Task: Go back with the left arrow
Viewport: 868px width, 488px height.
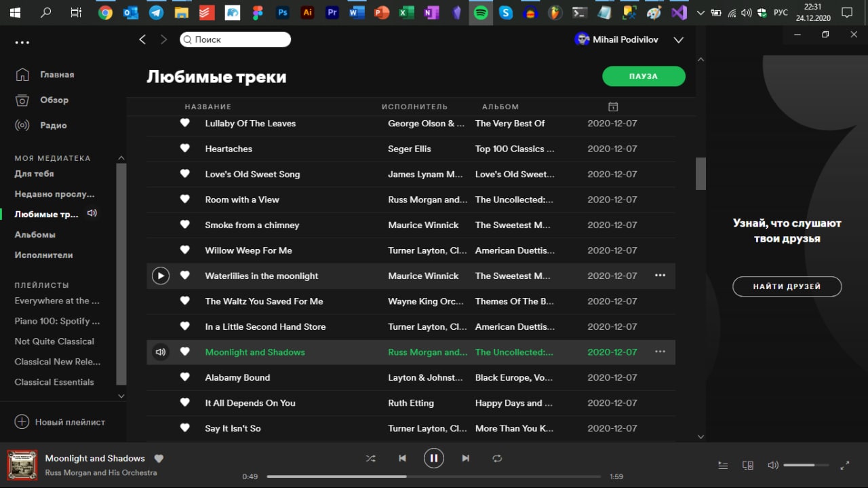Action: pos(142,39)
